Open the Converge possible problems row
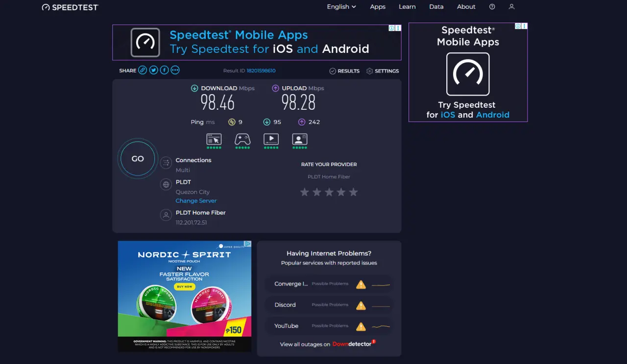Screen dimensions: 627x364 (x=329, y=284)
